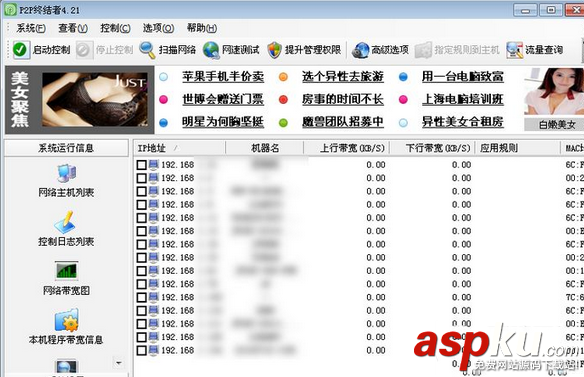Image resolution: width=584 pixels, height=377 pixels.
Task: Open the 房事的时间不长 ad link
Action: tap(343, 99)
